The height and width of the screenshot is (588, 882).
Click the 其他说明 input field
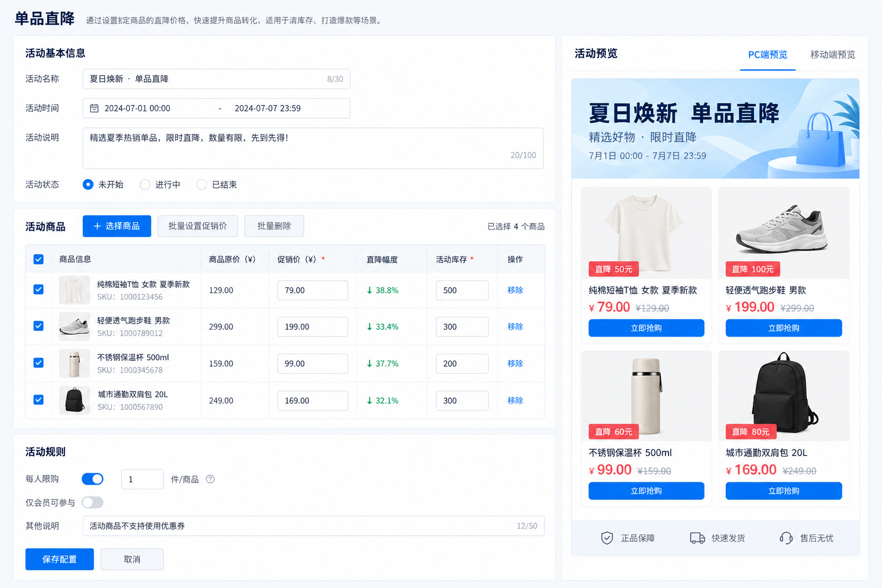314,526
